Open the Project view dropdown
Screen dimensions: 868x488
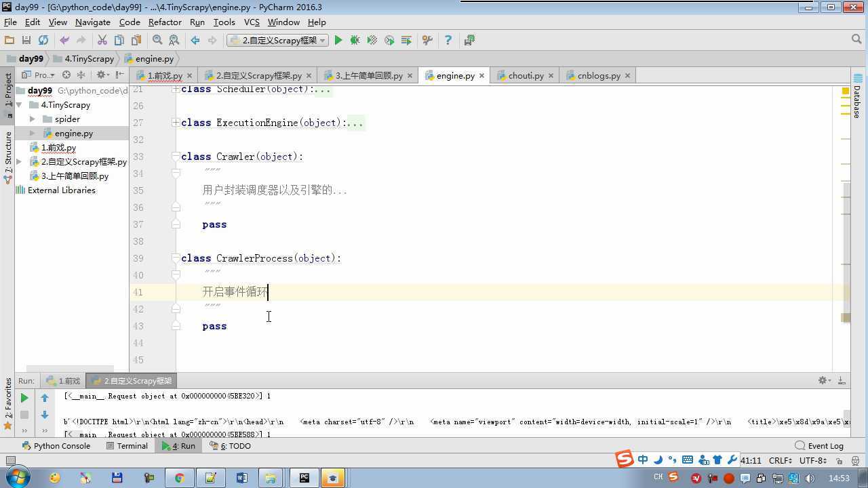(x=39, y=75)
